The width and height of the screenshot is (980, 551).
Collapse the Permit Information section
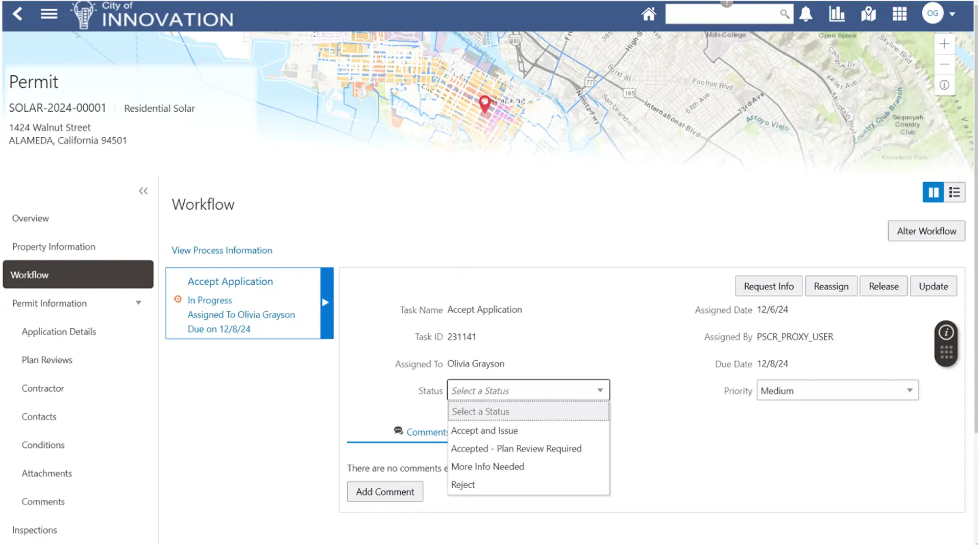[x=138, y=303]
